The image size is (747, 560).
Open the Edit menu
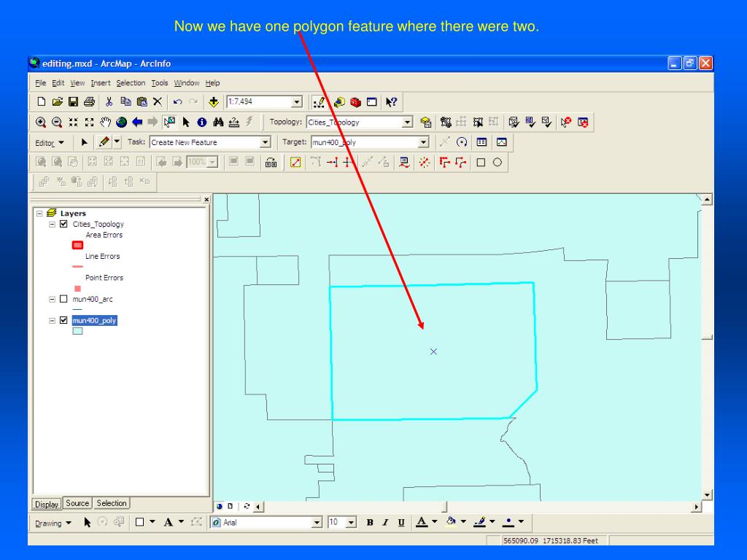[58, 83]
